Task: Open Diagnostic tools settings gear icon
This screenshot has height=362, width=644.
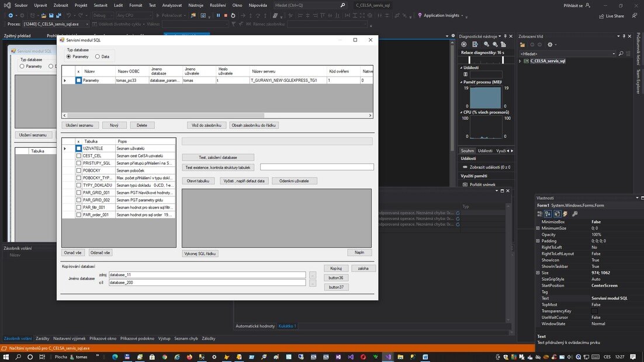Action: (464, 44)
